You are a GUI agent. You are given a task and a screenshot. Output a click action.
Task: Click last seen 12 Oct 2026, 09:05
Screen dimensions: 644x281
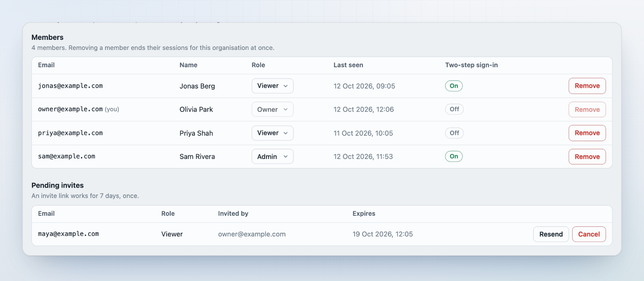pyautogui.click(x=364, y=86)
